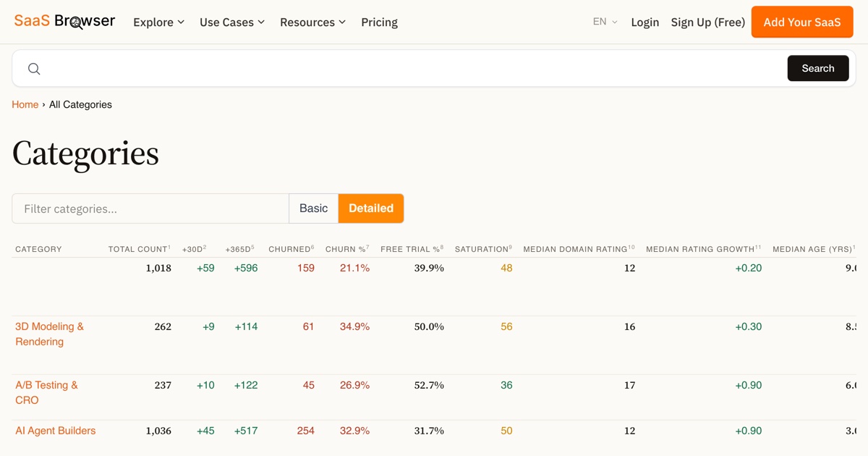Sort by the Saturation column header
This screenshot has width=868, height=456.
click(x=483, y=249)
